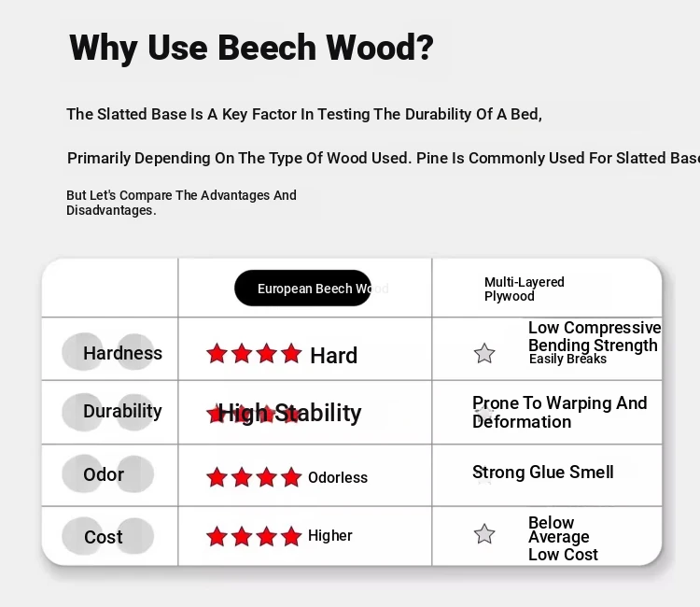
Task: Click the Easily Breaks text
Action: click(567, 359)
